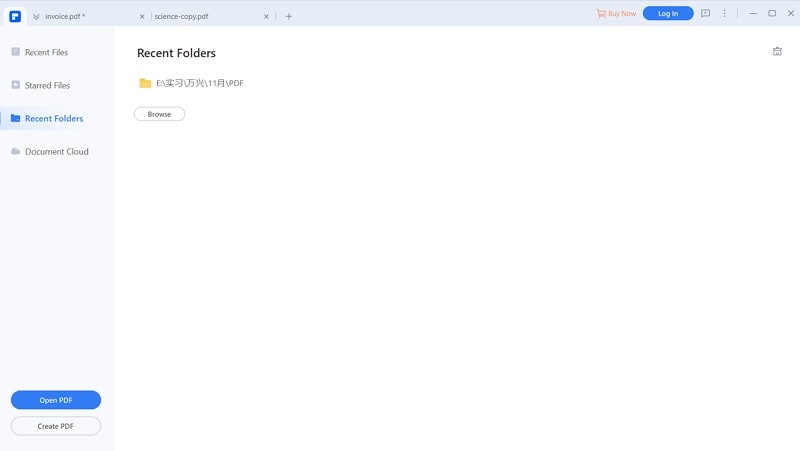Click the Buy Now cart link
Viewport: 800px width, 451px height.
[616, 14]
